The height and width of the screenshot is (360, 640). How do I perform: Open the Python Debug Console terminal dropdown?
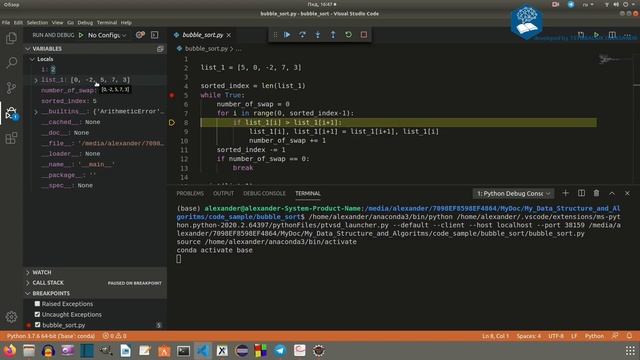(x=513, y=193)
